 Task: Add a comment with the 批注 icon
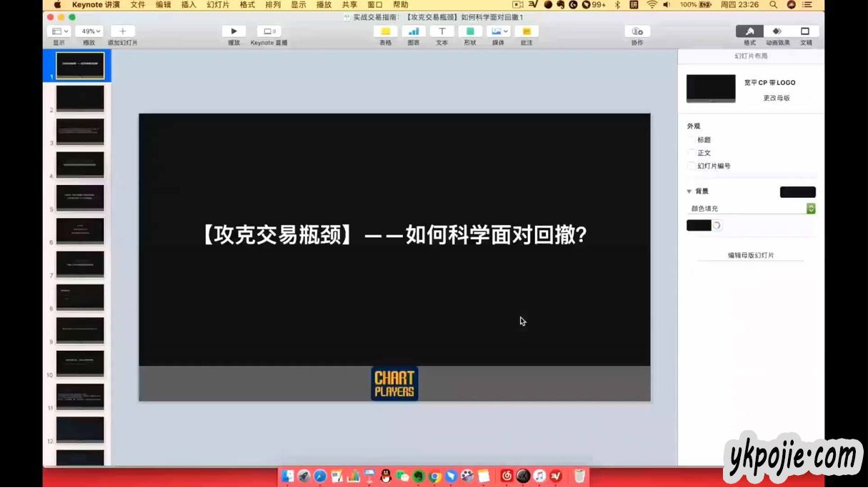[527, 31]
